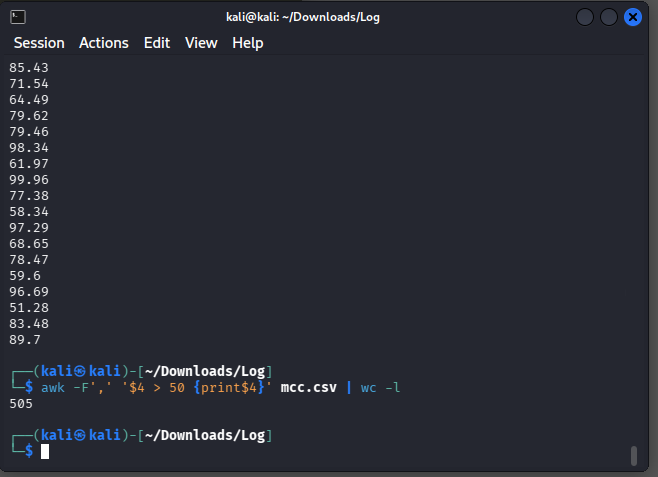Click the terminal icon in title bar
Image resolution: width=658 pixels, height=477 pixels.
pyautogui.click(x=18, y=17)
